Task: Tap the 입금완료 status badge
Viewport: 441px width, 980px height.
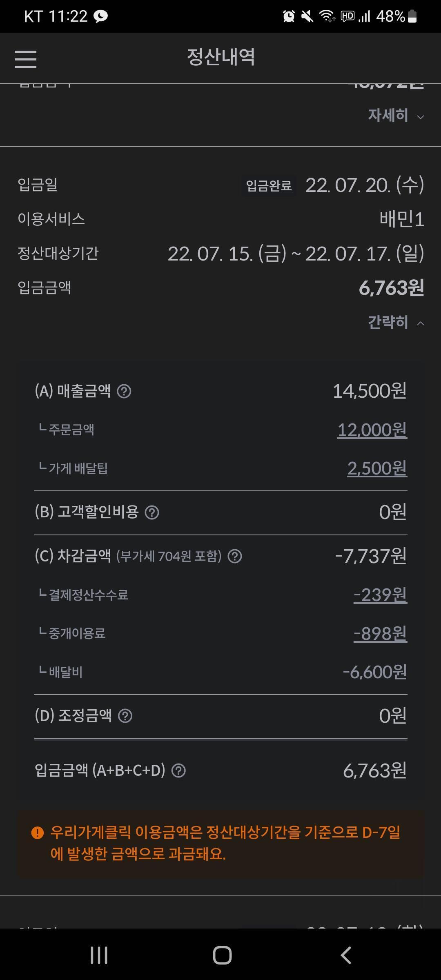Action: tap(269, 186)
